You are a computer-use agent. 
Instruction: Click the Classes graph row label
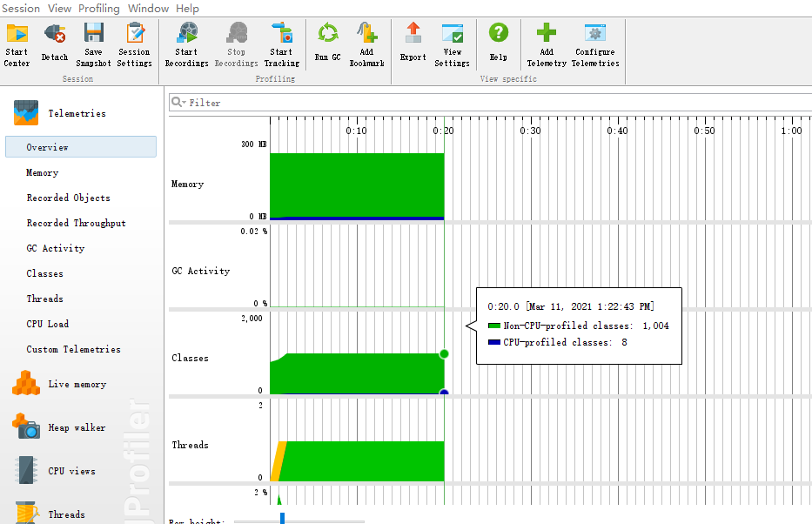click(190, 358)
